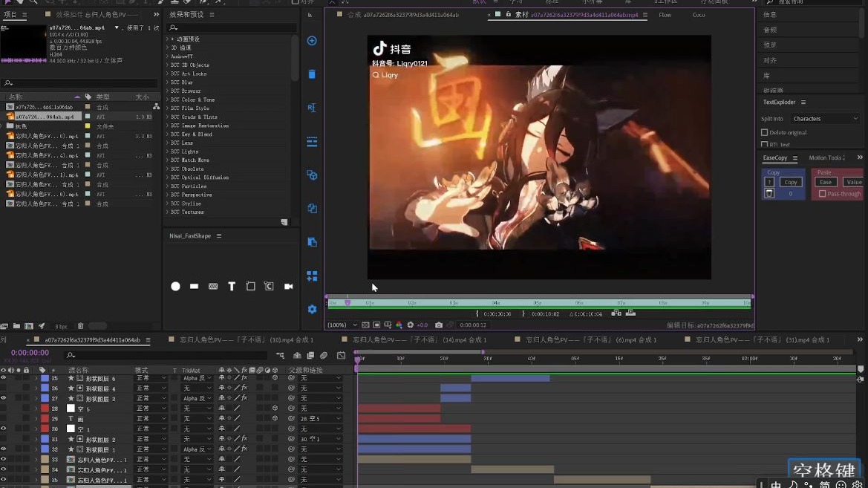The image size is (868, 488).
Task: Expand the BCC Blur effects category
Action: click(167, 82)
